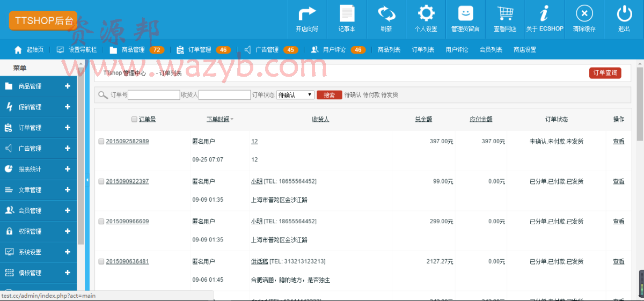Click the folder icon next to 商品管理 72
The width and height of the screenshot is (644, 301).
pos(113,50)
